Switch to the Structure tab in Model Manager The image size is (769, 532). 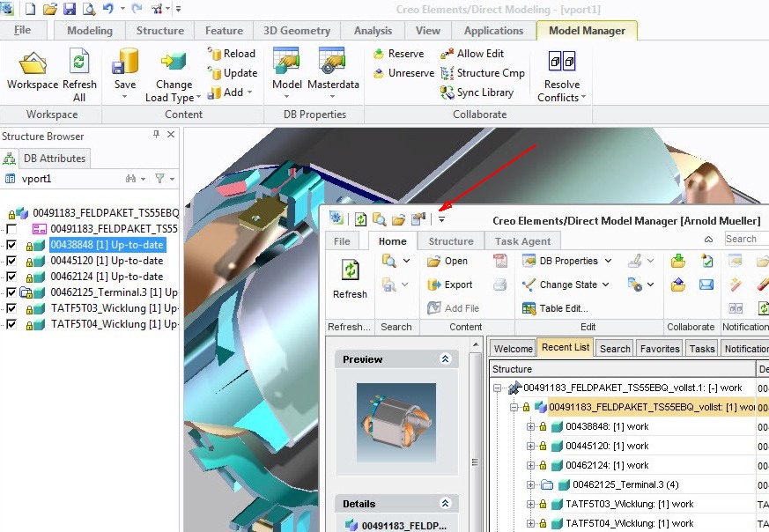point(451,240)
